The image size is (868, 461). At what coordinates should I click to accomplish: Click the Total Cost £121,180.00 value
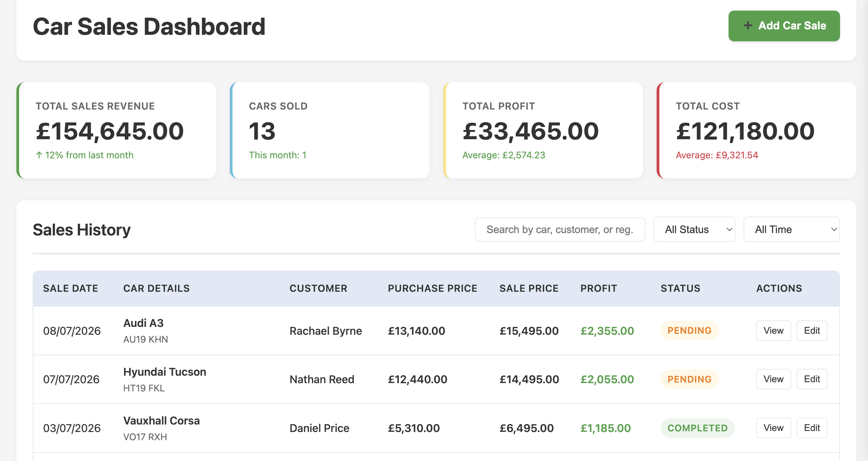click(x=745, y=131)
